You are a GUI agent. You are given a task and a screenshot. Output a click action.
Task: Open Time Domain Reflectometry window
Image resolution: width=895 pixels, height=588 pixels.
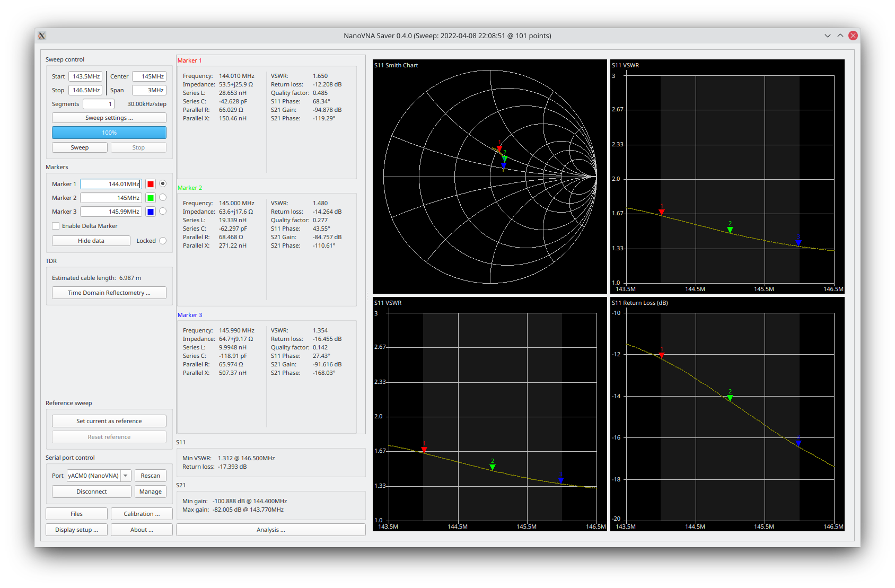(x=109, y=293)
